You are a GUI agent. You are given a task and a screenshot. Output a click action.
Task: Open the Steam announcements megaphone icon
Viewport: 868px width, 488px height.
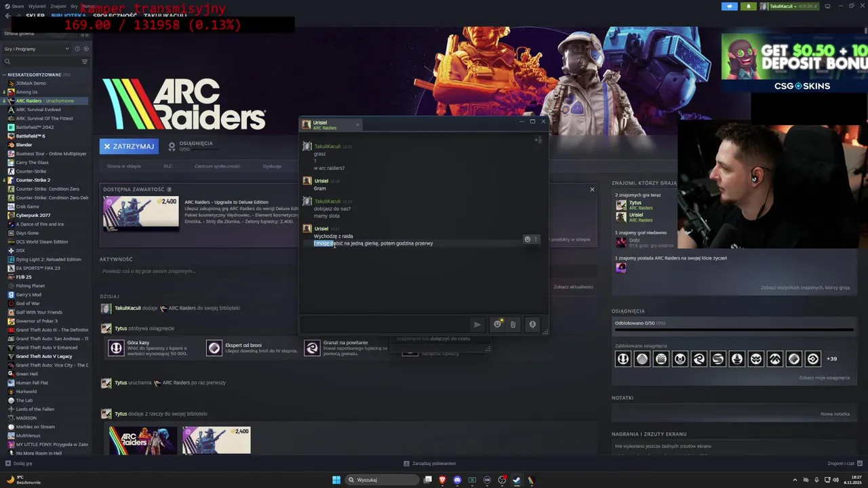click(729, 6)
